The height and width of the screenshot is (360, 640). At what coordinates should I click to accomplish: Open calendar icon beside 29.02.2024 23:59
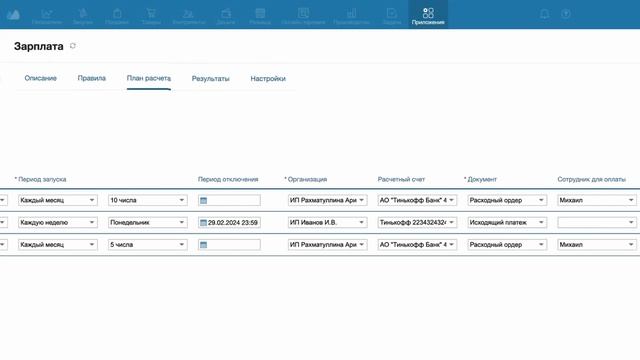pyautogui.click(x=203, y=222)
